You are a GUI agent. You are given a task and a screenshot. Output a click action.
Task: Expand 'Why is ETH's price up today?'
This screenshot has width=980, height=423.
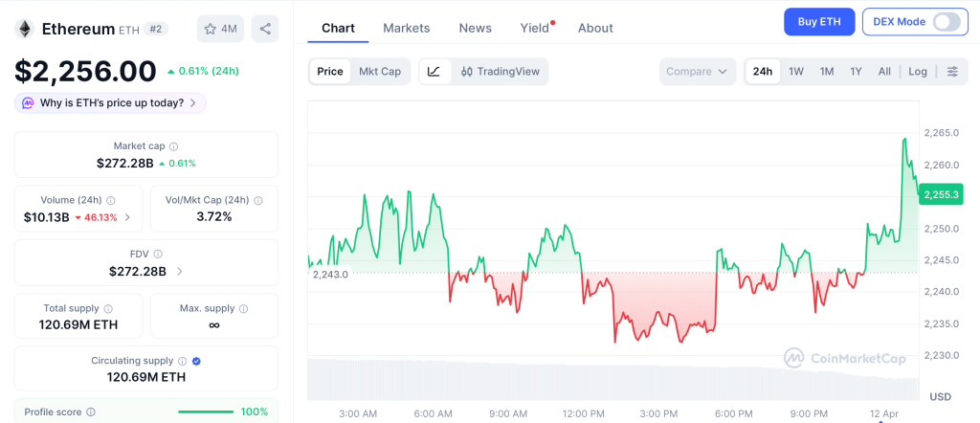click(110, 102)
